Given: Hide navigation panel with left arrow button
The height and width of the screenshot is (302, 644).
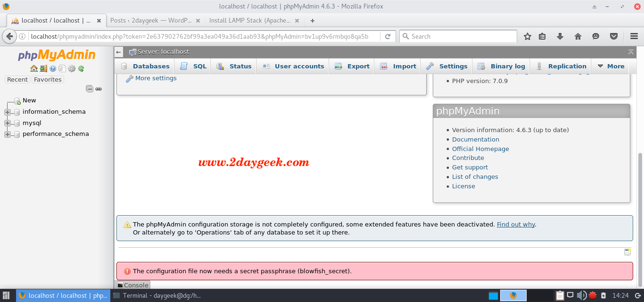Looking at the screenshot, I should (119, 52).
